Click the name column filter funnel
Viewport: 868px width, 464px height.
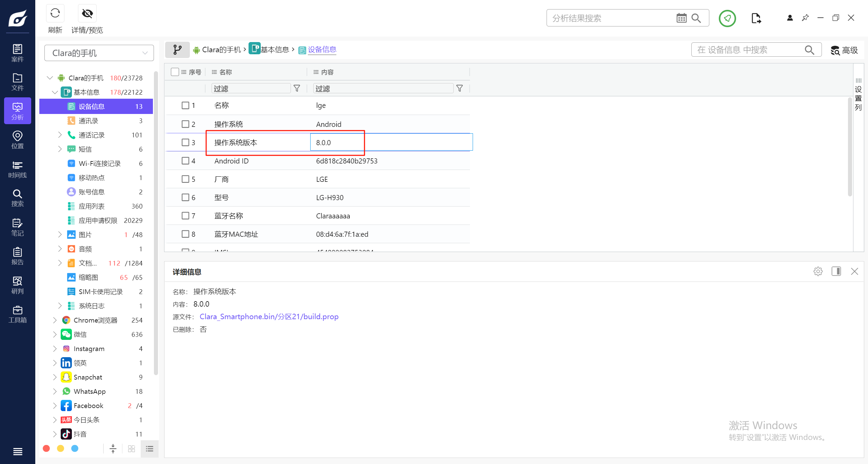tap(297, 89)
